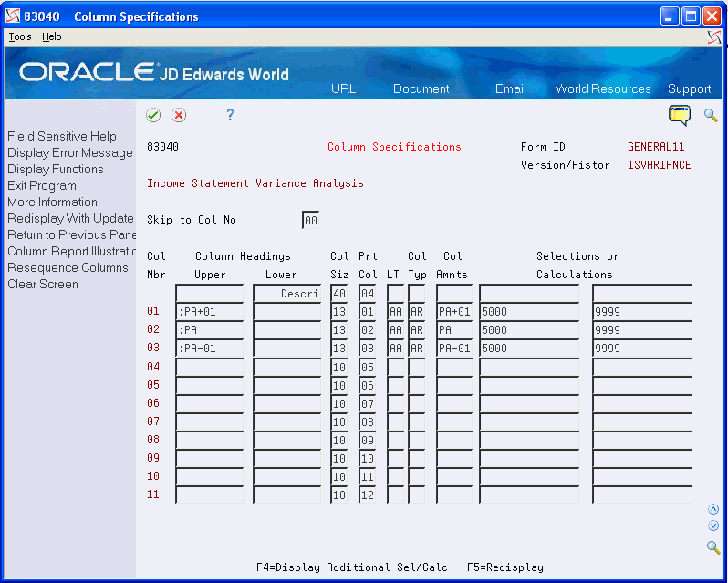Open the Help menu
This screenshot has width=728, height=583.
point(51,36)
